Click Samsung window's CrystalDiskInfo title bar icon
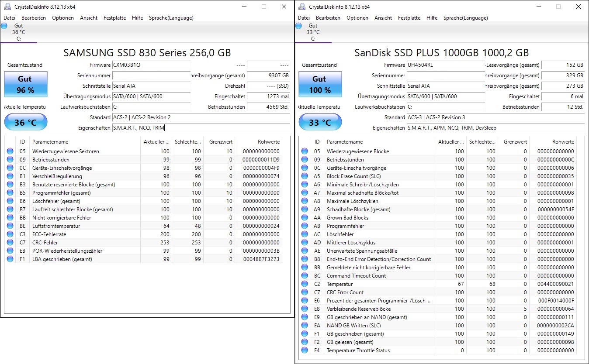This screenshot has height=364, width=589. [7, 7]
